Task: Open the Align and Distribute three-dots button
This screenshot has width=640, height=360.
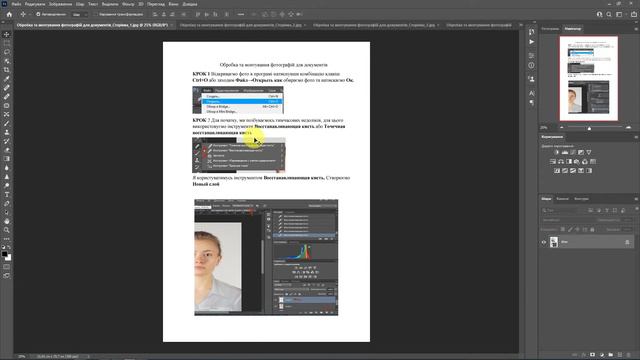Action: click(x=241, y=14)
